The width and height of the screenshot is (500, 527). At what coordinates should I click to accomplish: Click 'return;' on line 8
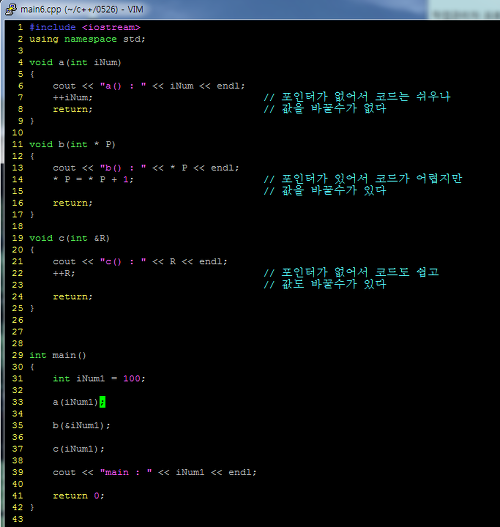tap(72, 109)
